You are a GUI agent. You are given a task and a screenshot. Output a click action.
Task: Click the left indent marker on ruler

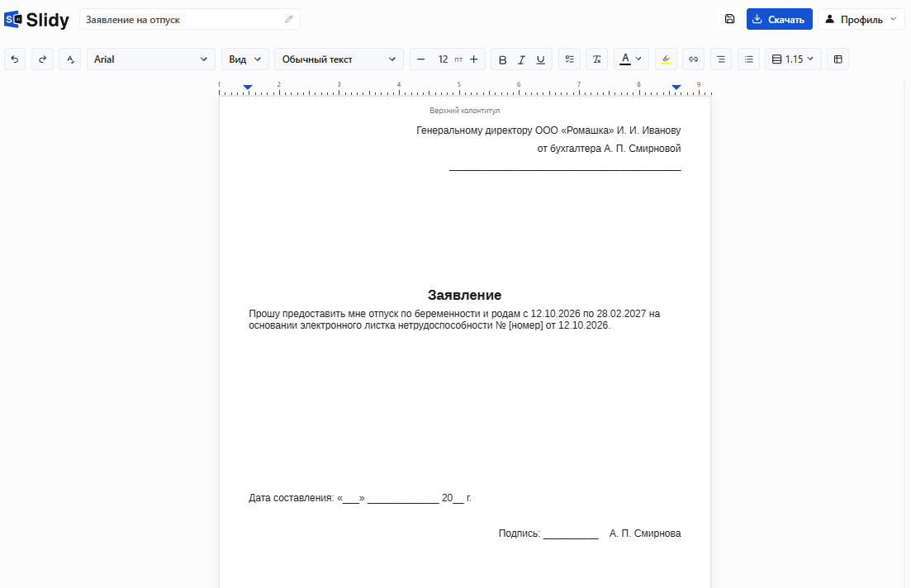click(248, 88)
